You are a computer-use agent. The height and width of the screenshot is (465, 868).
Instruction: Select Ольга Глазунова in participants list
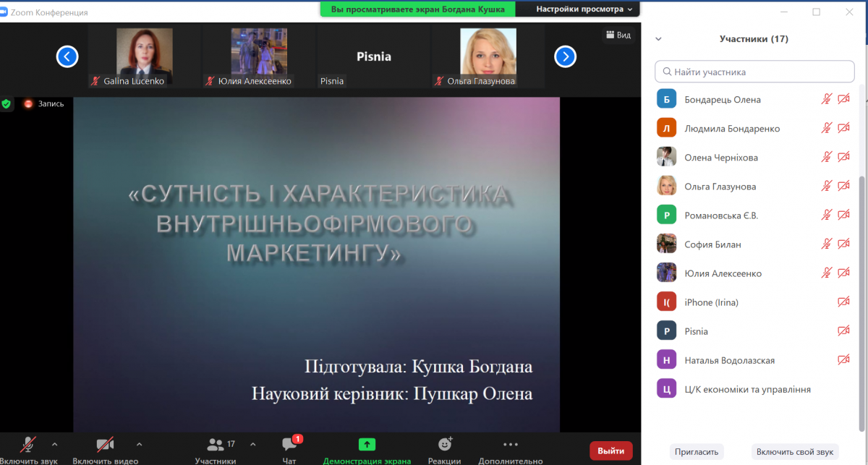(720, 187)
